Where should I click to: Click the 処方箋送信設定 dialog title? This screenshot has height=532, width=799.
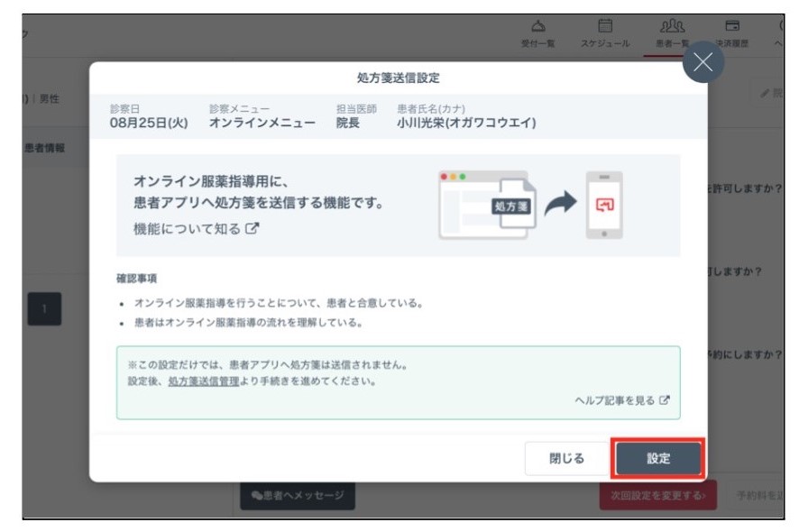click(398, 78)
